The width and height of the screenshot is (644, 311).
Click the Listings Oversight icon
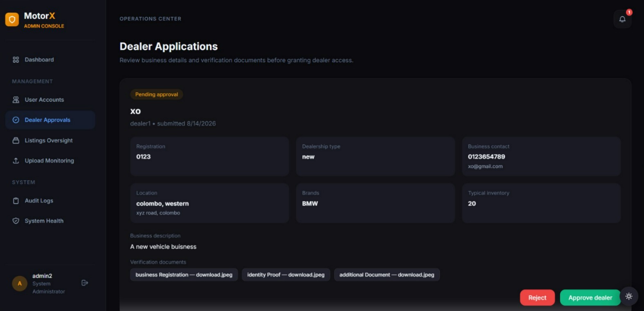click(x=16, y=141)
